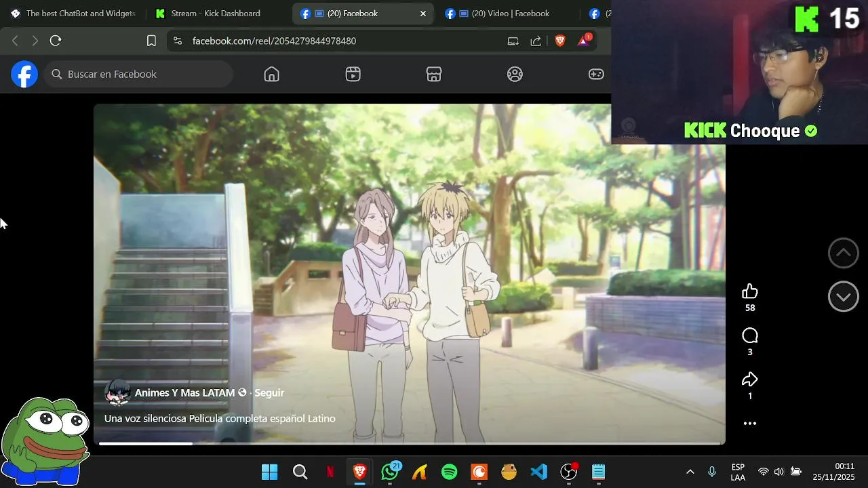This screenshot has height=488, width=868.
Task: Like the reel with thumbs-up icon
Action: pyautogui.click(x=750, y=291)
